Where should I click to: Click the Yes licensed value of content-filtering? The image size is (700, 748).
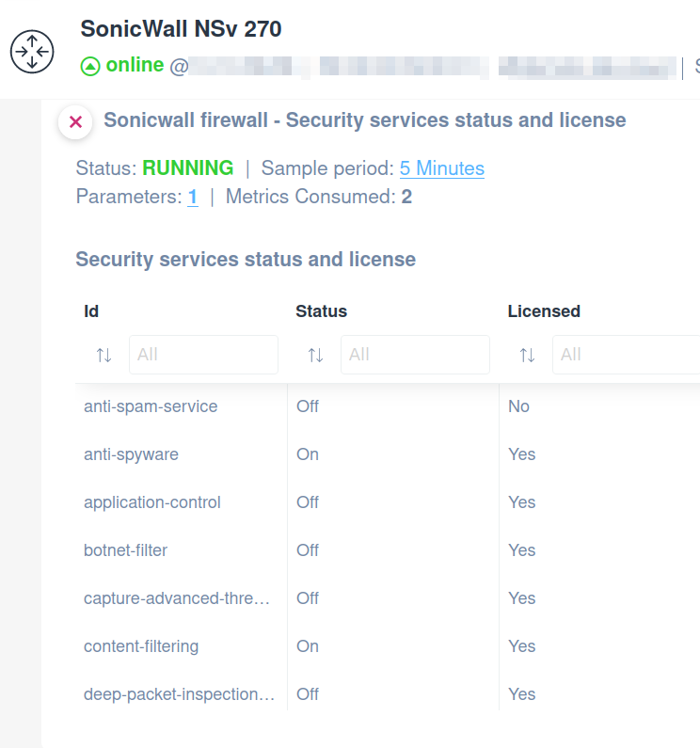click(x=522, y=646)
